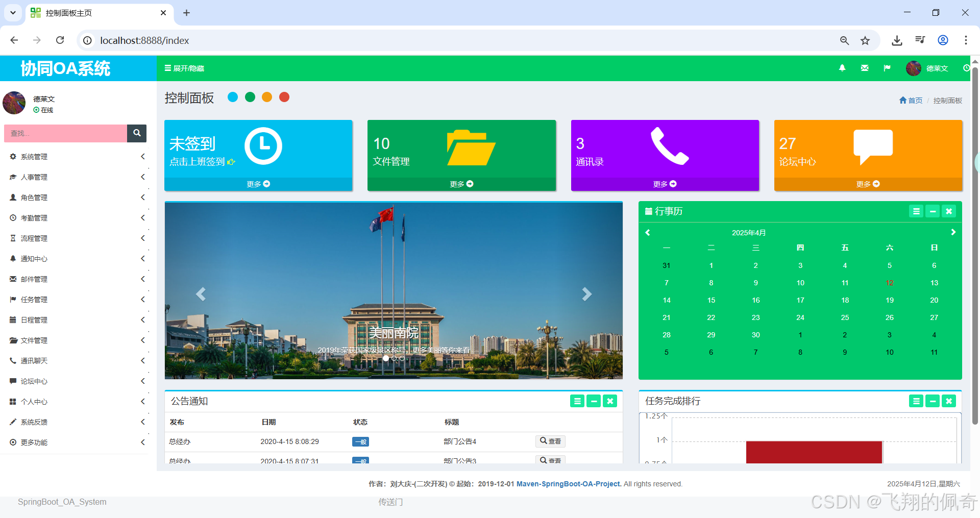Select the red dot under 控制面板 title
Image resolution: width=980 pixels, height=518 pixels.
coord(284,97)
